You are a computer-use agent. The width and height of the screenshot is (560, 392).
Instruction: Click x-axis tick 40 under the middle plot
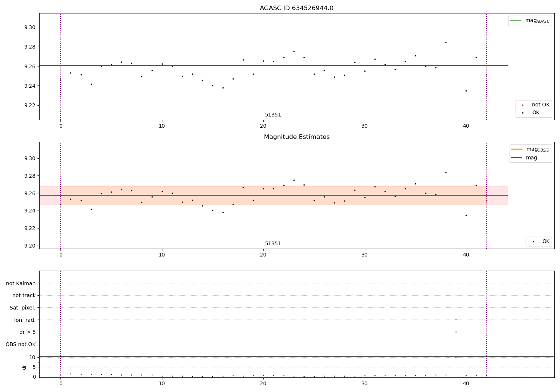coord(466,255)
